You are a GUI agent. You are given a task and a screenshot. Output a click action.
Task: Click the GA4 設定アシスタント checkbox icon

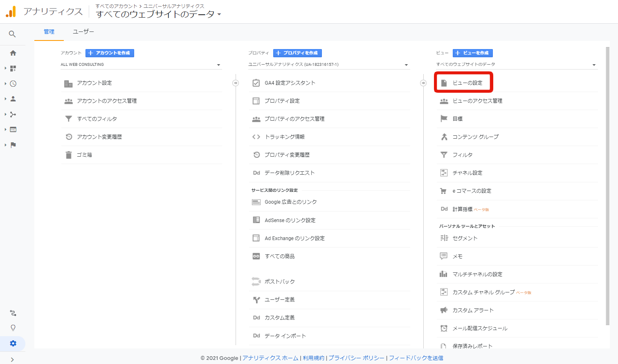(256, 83)
